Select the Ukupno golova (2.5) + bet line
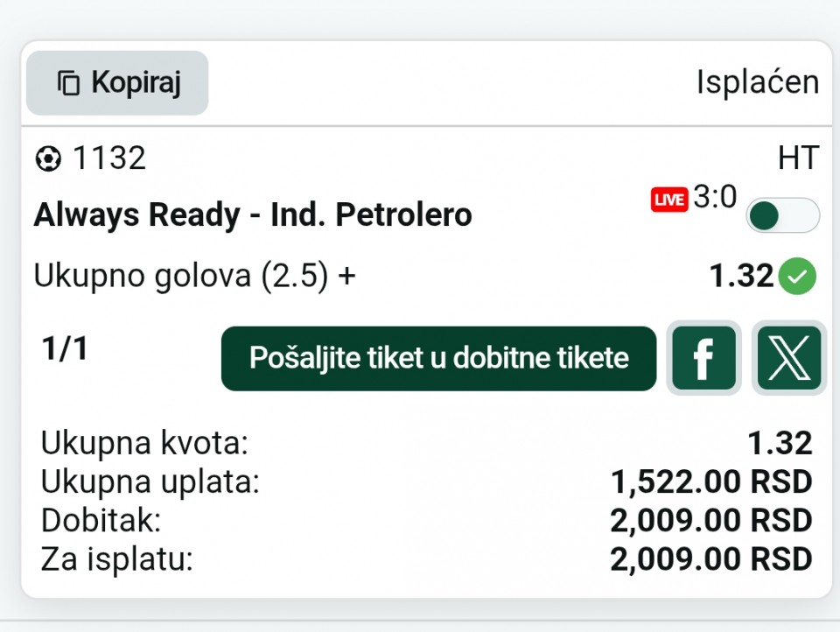Screen dimensions: 840x632 pos(194,276)
